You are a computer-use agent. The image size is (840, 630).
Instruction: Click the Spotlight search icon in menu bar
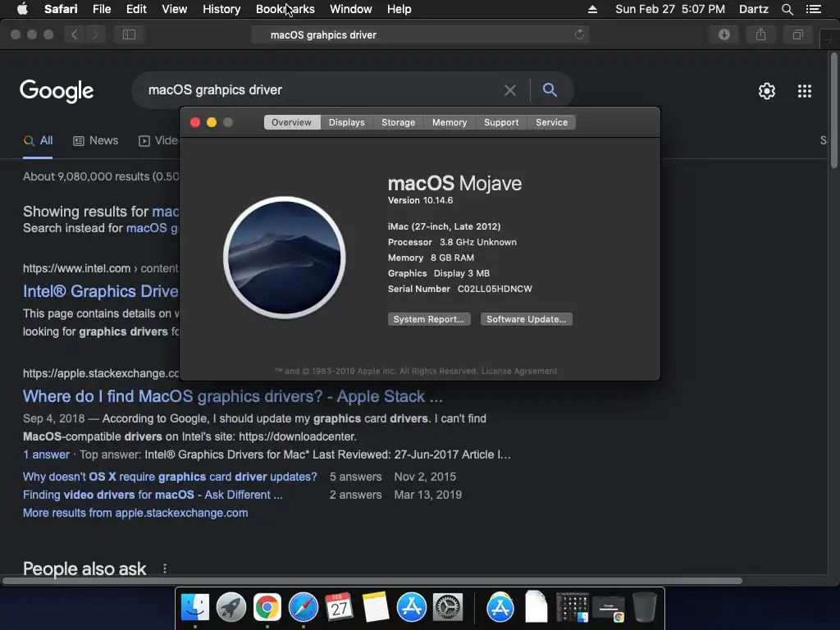click(787, 9)
